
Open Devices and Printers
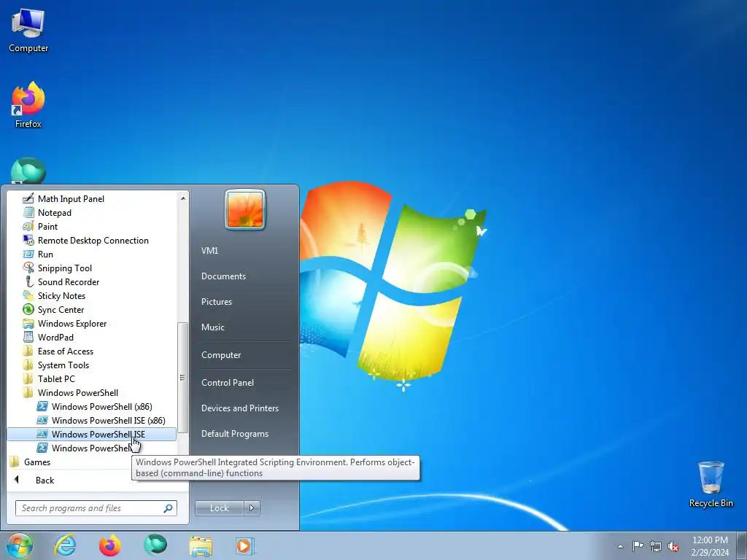[x=239, y=408]
